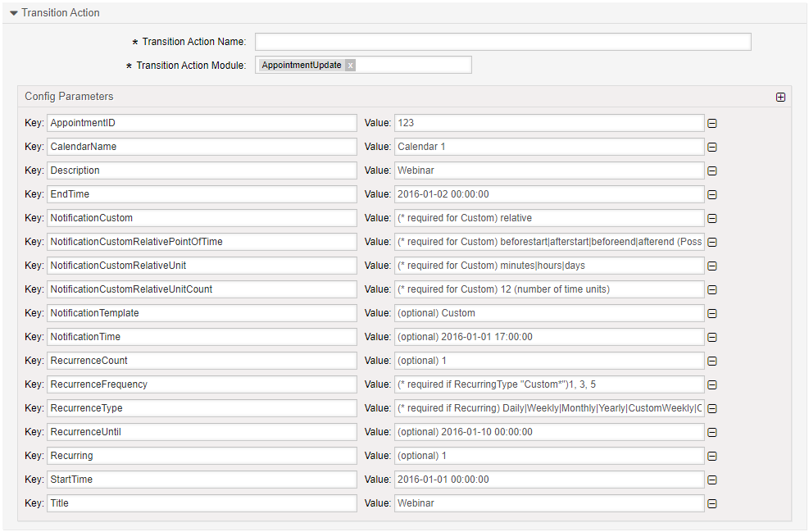Focus the NotificationCustom key field
This screenshot has width=809, height=532.
tap(201, 218)
